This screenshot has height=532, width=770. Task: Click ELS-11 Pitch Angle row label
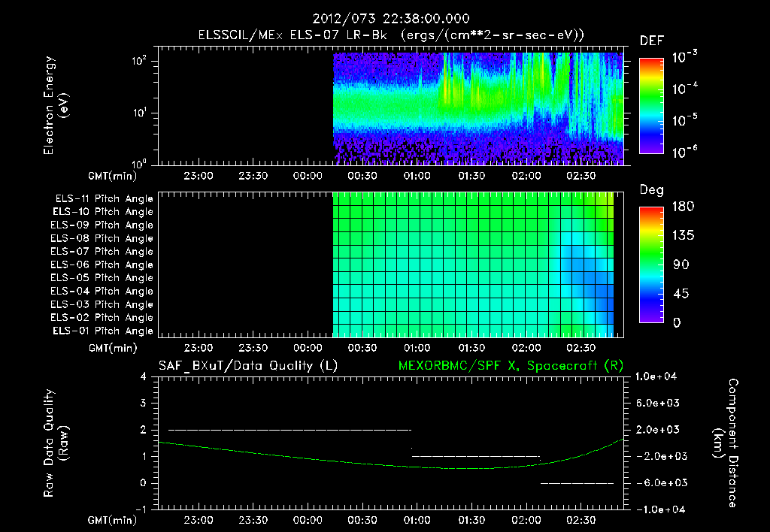tap(104, 199)
